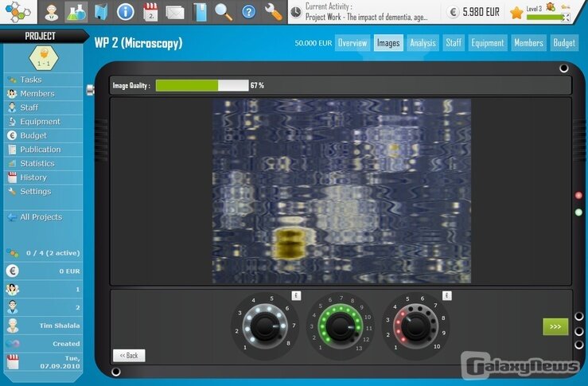Viewport: 588px width, 386px height.
Task: Click the microscopy image preview
Action: (x=341, y=191)
